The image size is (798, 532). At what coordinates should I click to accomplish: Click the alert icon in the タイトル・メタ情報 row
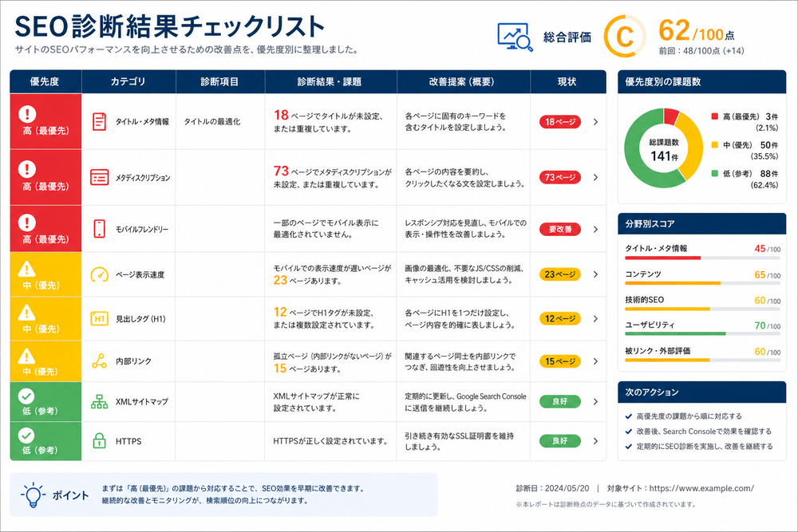pyautogui.click(x=27, y=114)
